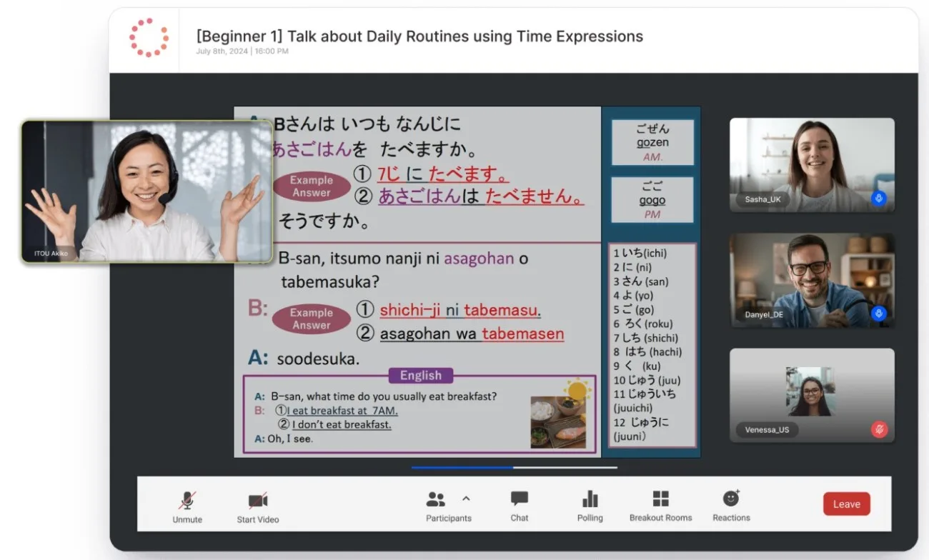The height and width of the screenshot is (560, 929).
Task: Select Danyel_DE's video tile
Action: tap(811, 279)
